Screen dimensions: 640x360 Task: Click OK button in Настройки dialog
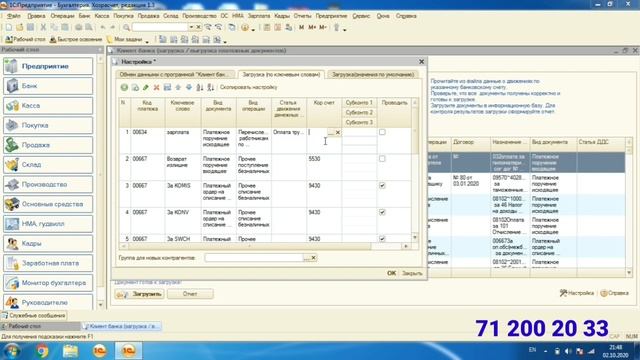coord(391,273)
